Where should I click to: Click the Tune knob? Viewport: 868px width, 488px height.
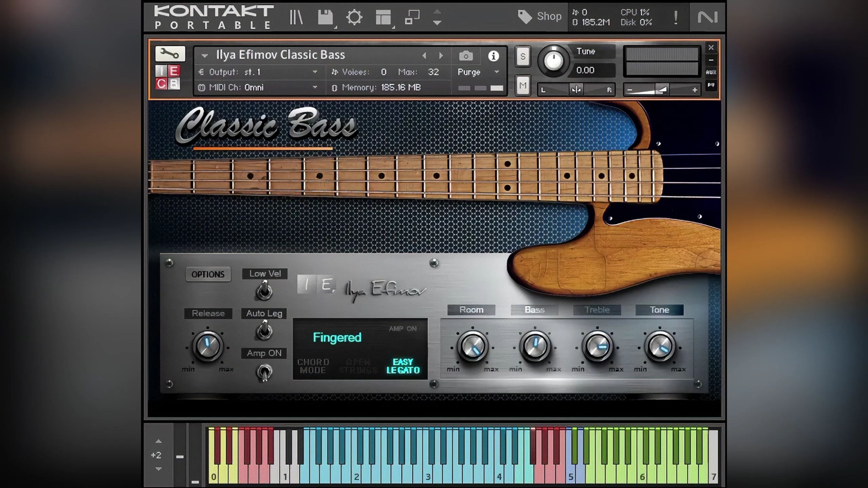click(553, 61)
